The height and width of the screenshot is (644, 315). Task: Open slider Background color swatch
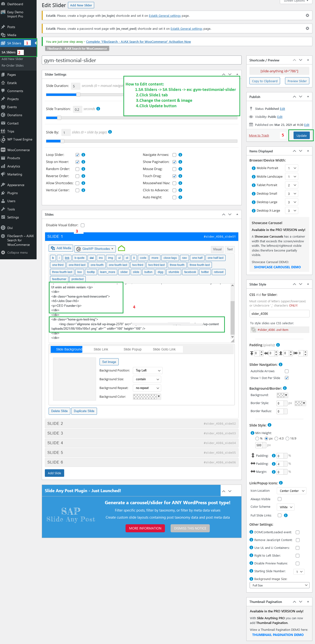[x=282, y=395]
